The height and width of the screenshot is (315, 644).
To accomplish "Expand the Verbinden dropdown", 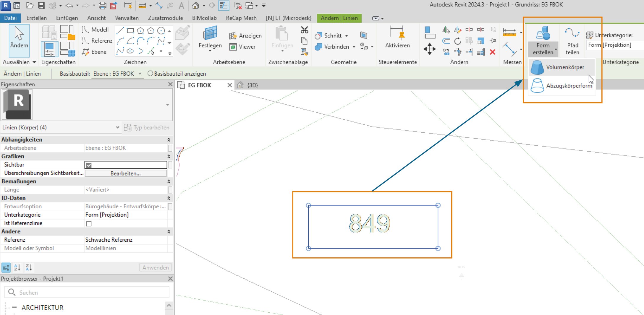I will pos(354,47).
